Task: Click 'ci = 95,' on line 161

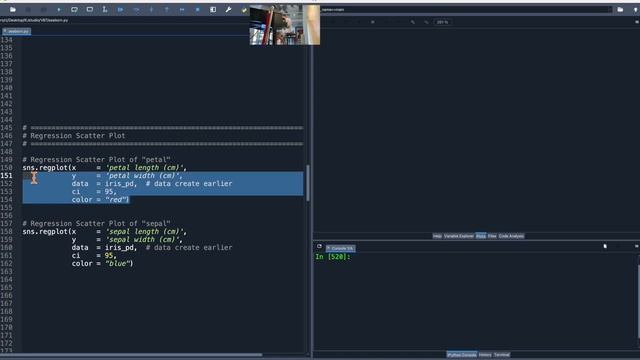Action: pos(94,256)
